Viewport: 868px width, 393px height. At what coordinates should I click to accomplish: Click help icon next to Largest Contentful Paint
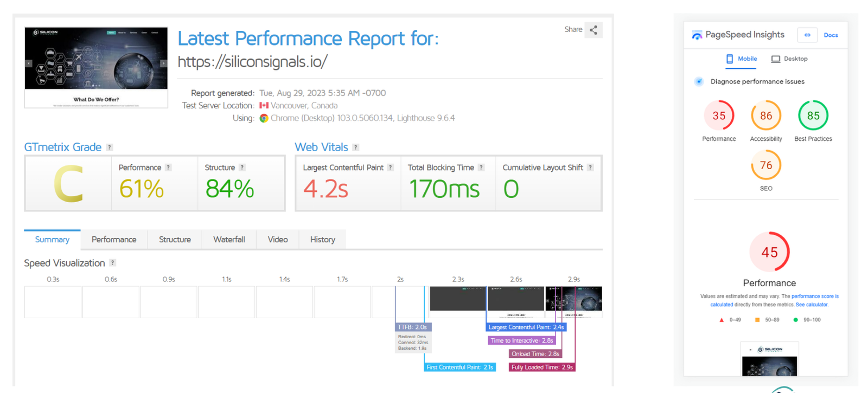(x=391, y=167)
